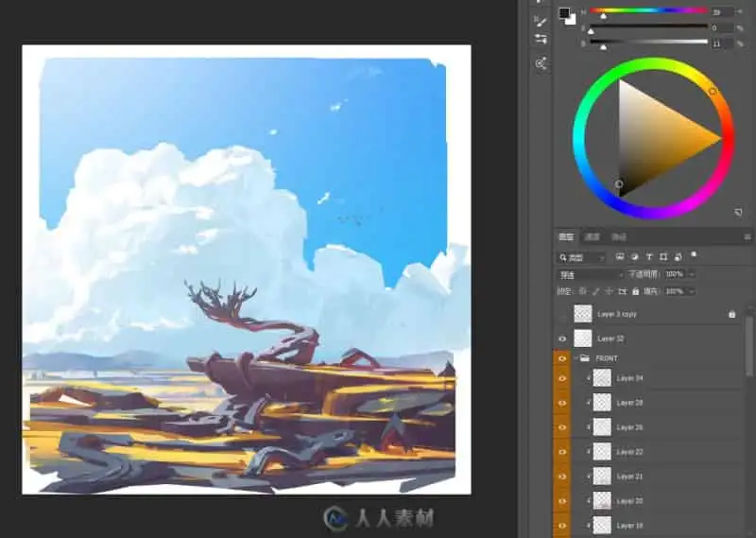Adjust the saturation slider handle
Viewport: 756px width, 538px height.
pyautogui.click(x=592, y=31)
